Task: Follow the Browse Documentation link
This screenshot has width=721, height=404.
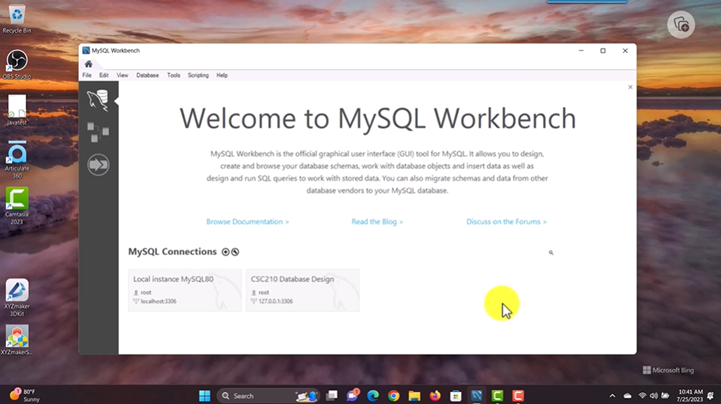Action: 247,222
